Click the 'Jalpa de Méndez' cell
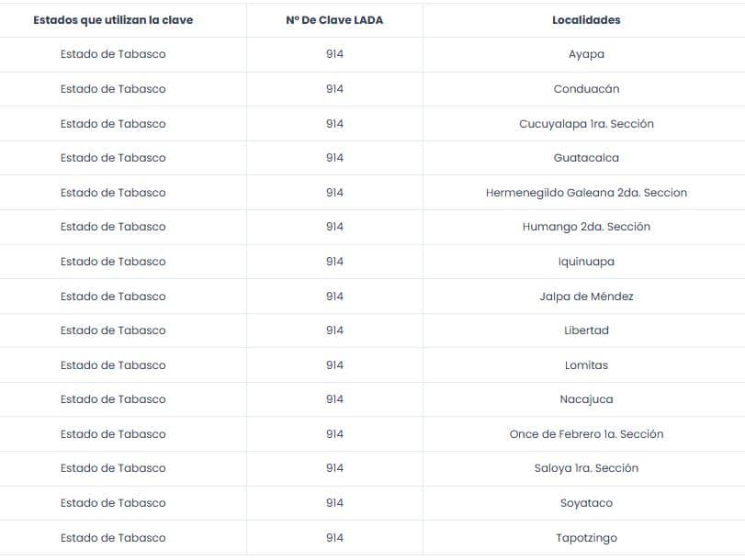745x560 pixels. tap(586, 296)
